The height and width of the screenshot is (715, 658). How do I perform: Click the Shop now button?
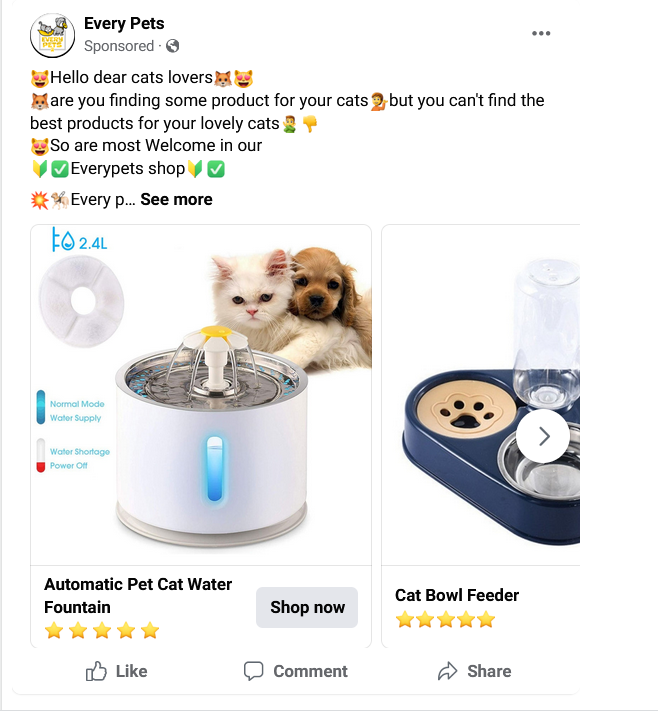307,607
